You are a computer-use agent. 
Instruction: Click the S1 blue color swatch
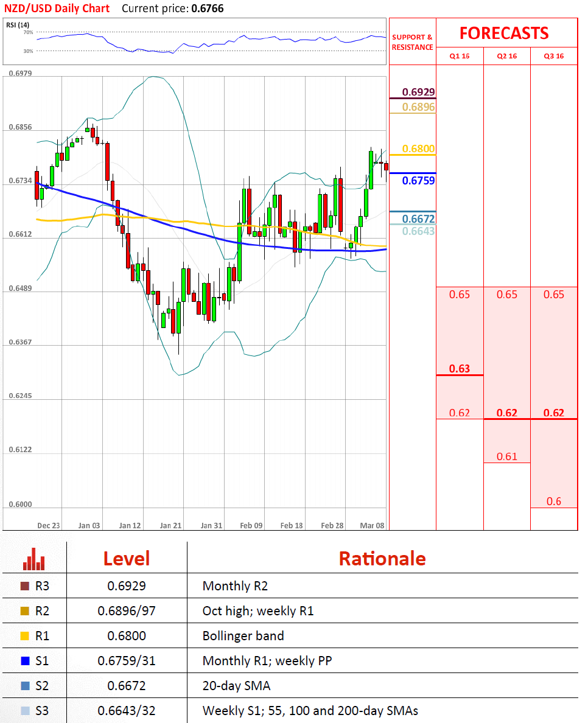point(25,661)
